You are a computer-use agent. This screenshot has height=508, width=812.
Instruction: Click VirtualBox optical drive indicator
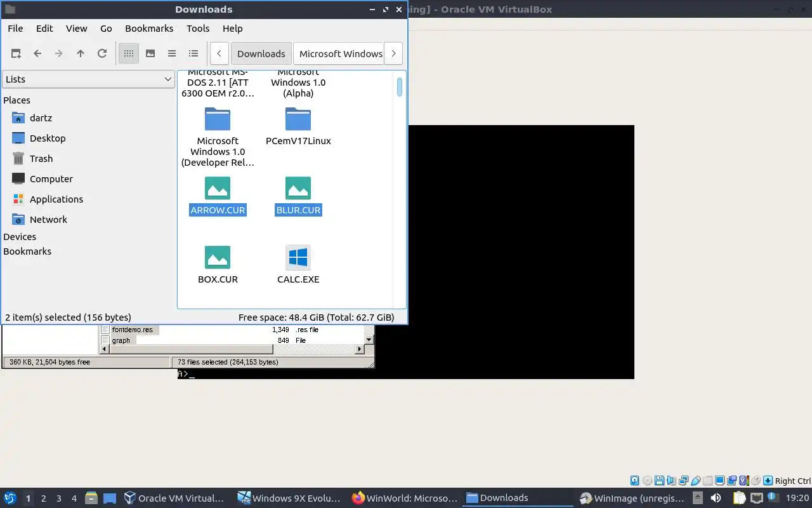point(647,481)
